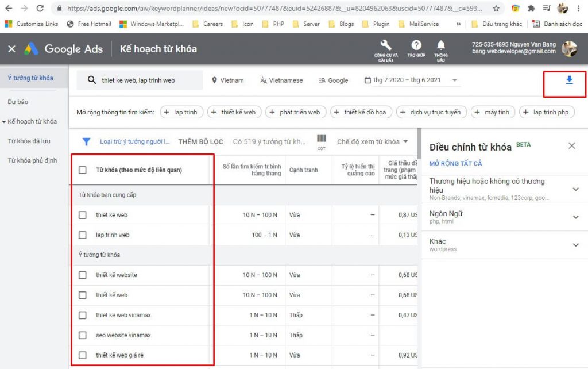Sort by the Từ khóa (theo mức độ liên quan) header
588x369 pixels.
pos(139,170)
